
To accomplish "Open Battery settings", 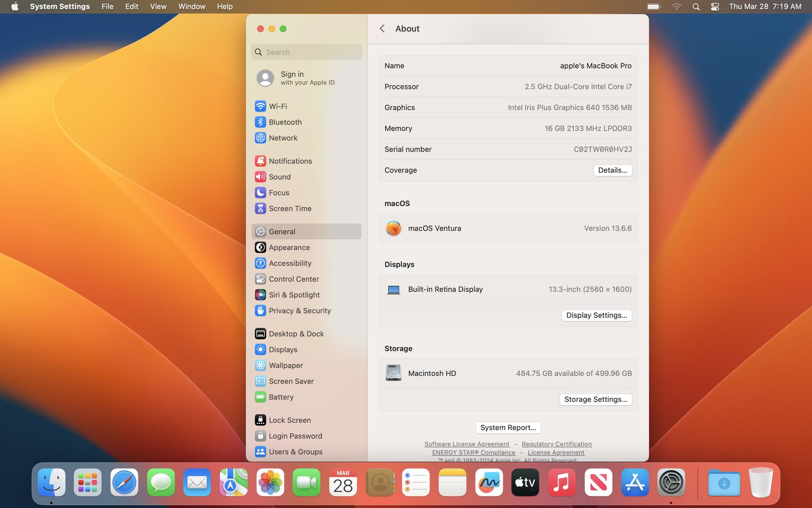I will click(306, 397).
